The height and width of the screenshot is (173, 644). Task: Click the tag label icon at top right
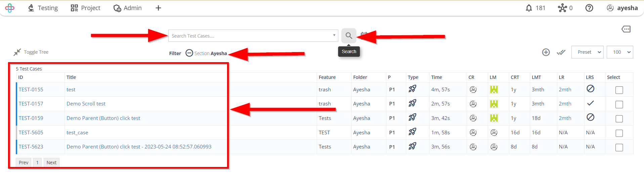tap(626, 29)
